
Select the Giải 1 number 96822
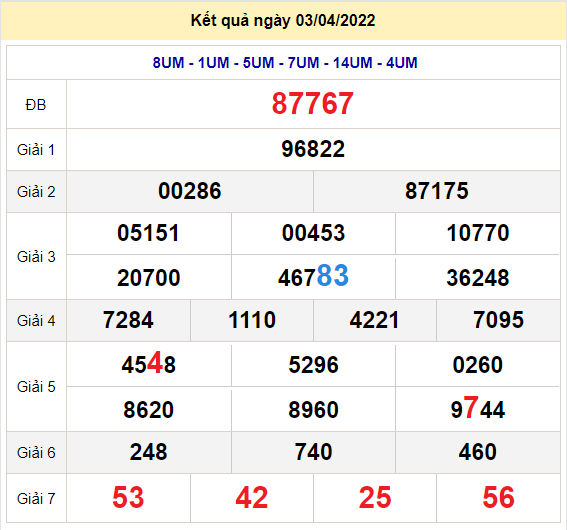(x=313, y=149)
